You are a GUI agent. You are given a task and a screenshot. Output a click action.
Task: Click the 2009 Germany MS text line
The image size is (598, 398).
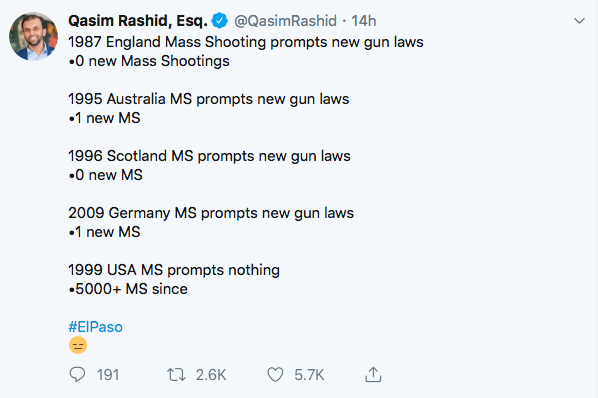coord(211,213)
